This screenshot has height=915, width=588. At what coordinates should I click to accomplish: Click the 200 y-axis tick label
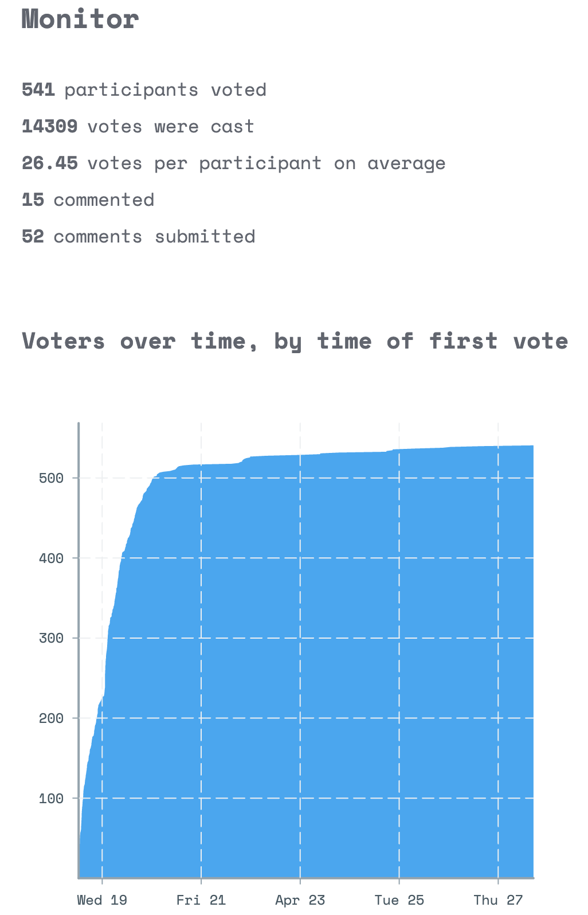(51, 718)
